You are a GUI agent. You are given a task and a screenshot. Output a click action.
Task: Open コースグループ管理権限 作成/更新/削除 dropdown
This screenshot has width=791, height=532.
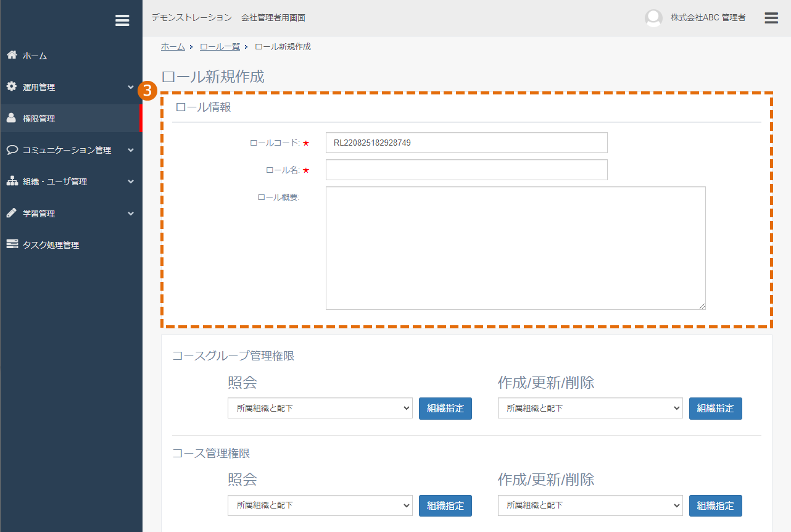[x=590, y=408]
